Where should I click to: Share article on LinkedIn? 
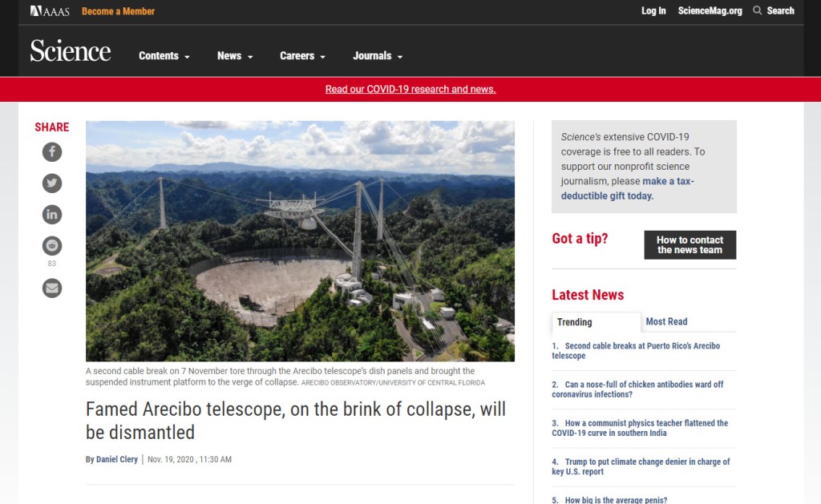(52, 215)
